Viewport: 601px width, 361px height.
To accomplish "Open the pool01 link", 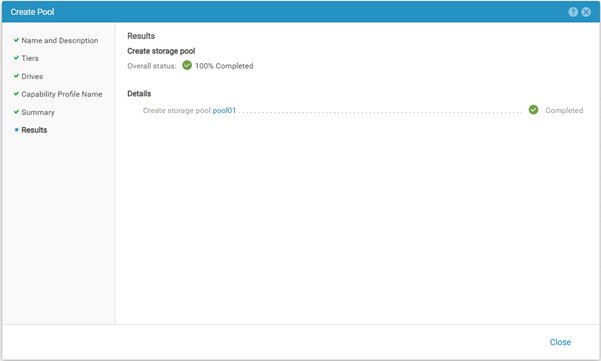I will 224,110.
